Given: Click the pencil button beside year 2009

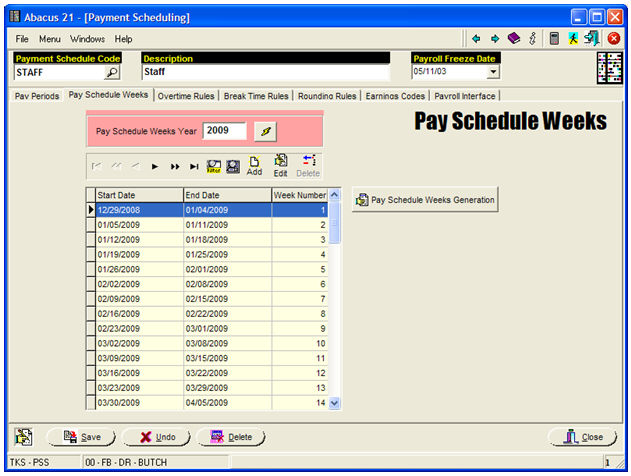Looking at the screenshot, I should [x=265, y=131].
